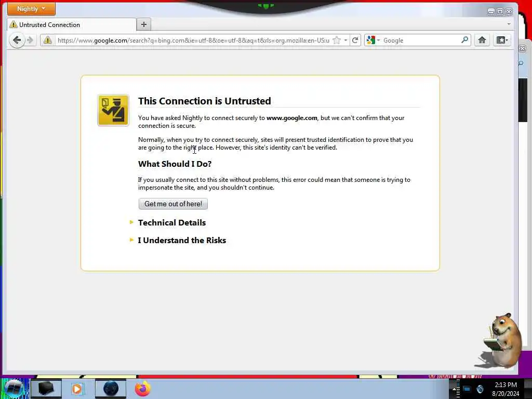Click the bold www.google.com text
This screenshot has width=532, height=399.
(x=292, y=118)
